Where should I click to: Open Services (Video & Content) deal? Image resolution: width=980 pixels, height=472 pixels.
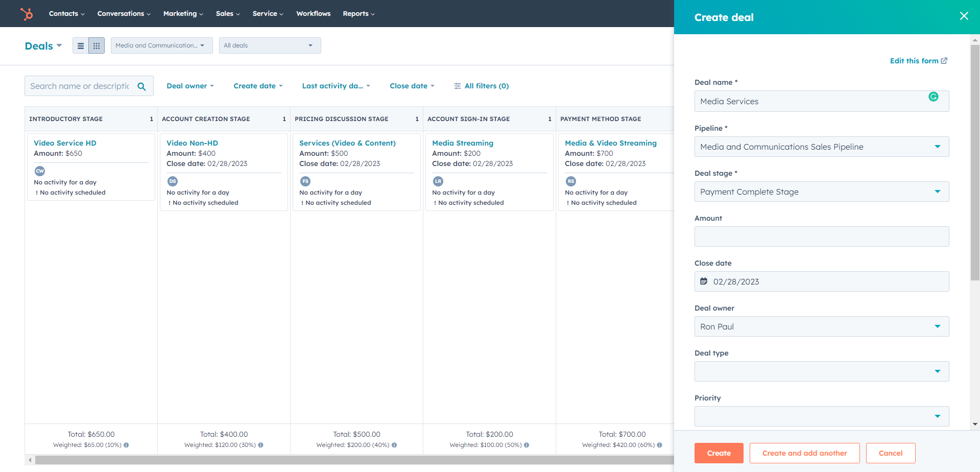347,143
